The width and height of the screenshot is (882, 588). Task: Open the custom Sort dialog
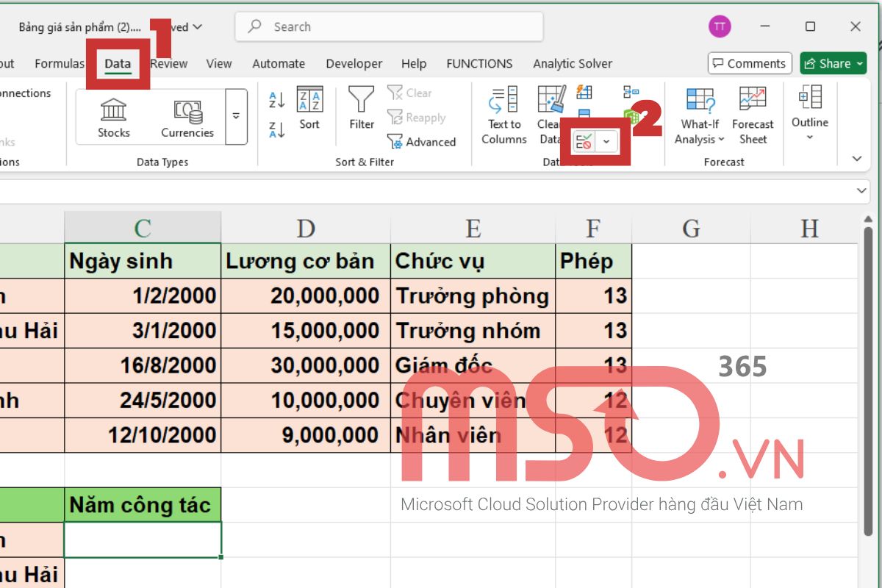click(x=309, y=109)
